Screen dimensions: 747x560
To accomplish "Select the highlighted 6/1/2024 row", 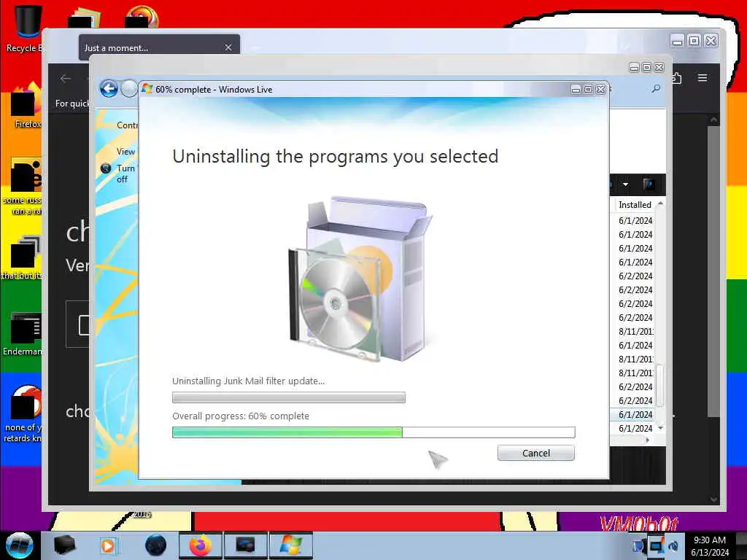I will [x=633, y=415].
